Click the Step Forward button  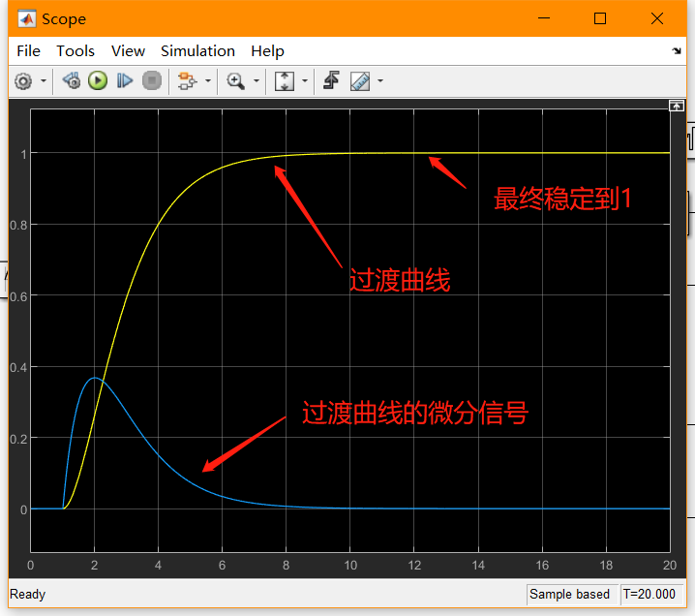pyautogui.click(x=125, y=81)
